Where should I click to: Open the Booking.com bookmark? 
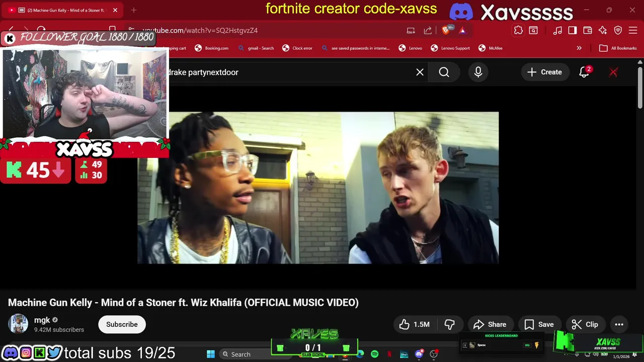click(212, 48)
